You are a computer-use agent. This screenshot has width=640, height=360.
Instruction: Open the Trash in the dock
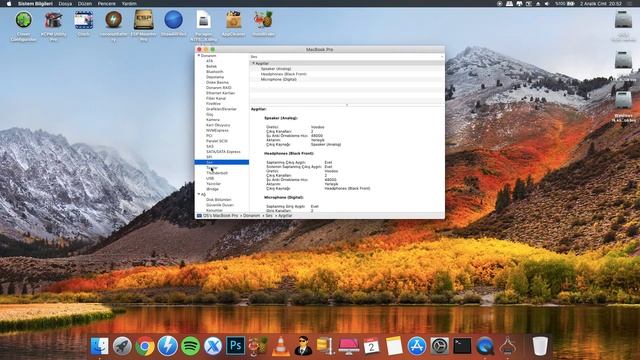tap(540, 346)
